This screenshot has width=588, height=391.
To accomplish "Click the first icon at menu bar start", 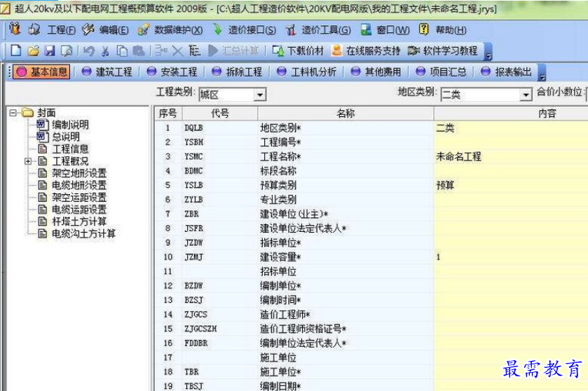I will click(15, 29).
